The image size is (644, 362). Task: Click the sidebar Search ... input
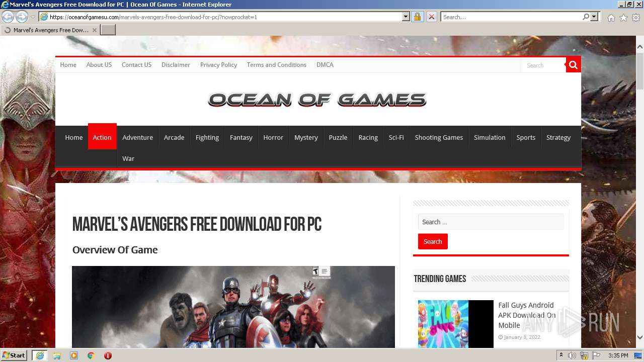[x=491, y=222]
